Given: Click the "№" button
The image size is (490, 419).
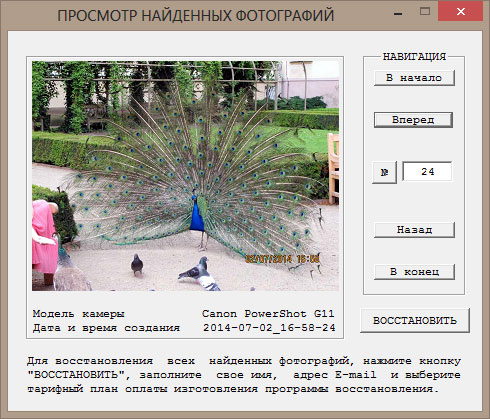Looking at the screenshot, I should pyautogui.click(x=384, y=172).
